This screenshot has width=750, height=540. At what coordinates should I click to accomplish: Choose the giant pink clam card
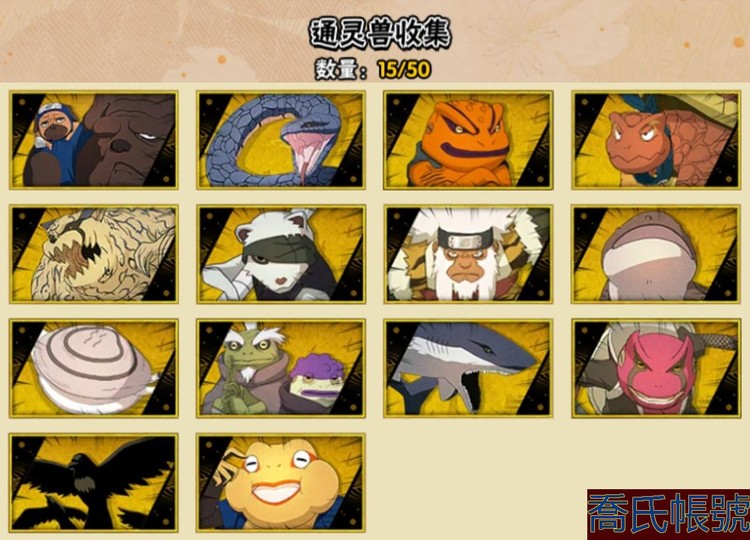click(x=94, y=368)
